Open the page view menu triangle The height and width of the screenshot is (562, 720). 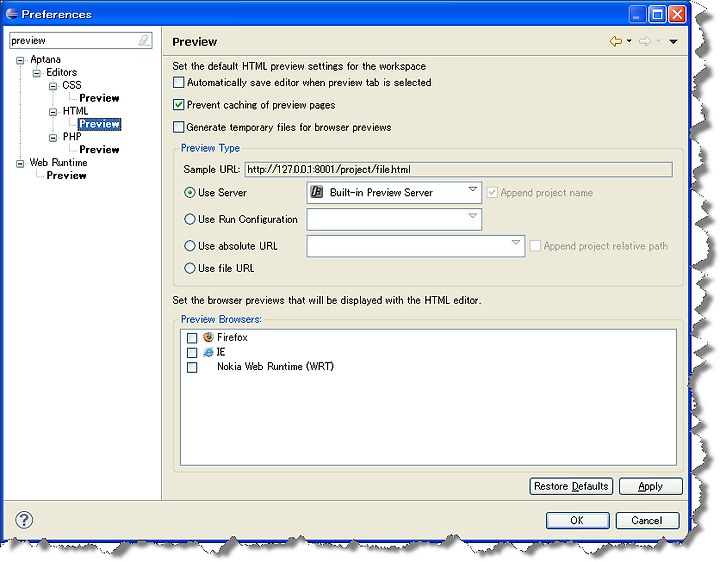click(673, 41)
